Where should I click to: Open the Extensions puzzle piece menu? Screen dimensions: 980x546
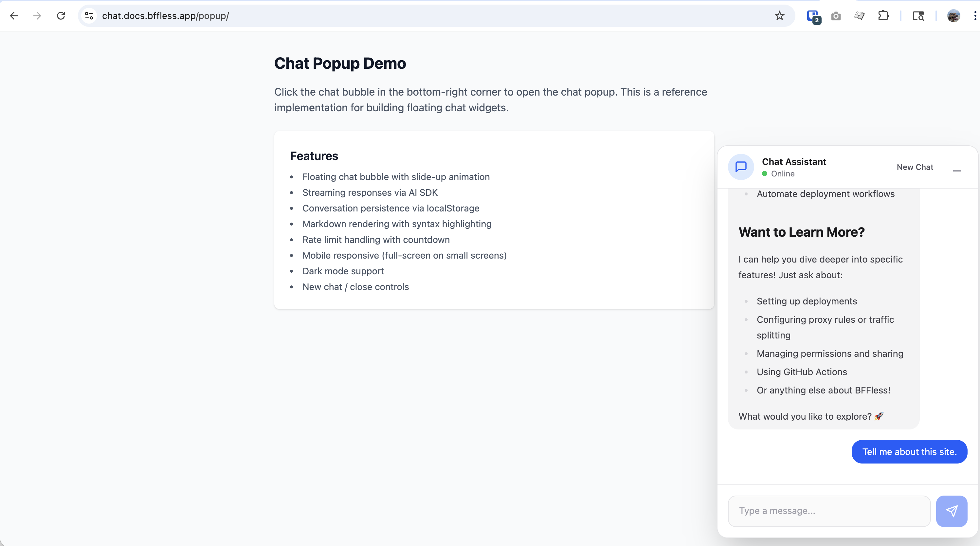pos(883,16)
